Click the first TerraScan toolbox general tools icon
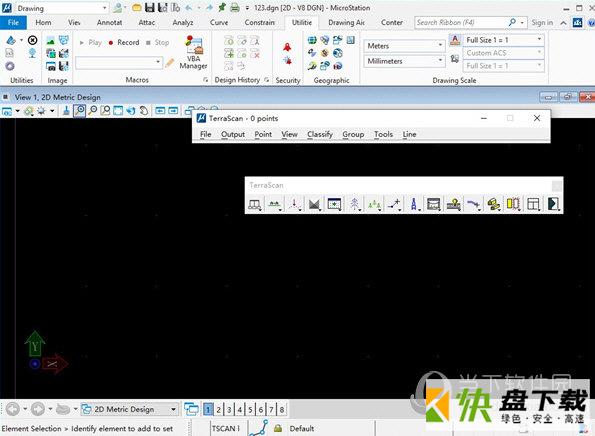The height and width of the screenshot is (436, 595). pyautogui.click(x=255, y=204)
